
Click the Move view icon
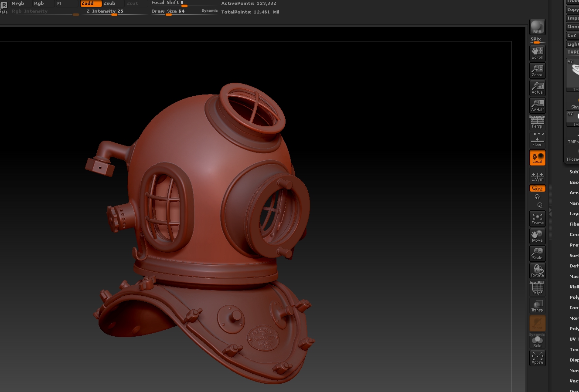[x=537, y=236]
